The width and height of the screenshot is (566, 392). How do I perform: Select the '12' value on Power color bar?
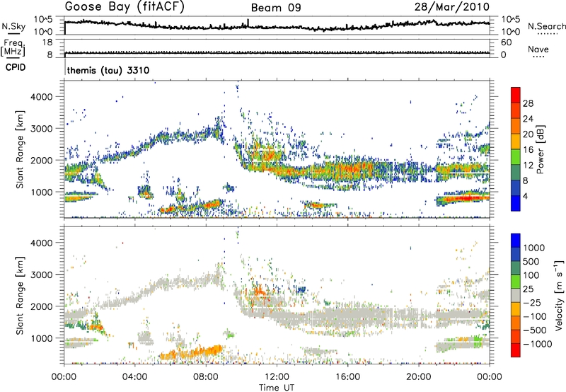coord(528,166)
